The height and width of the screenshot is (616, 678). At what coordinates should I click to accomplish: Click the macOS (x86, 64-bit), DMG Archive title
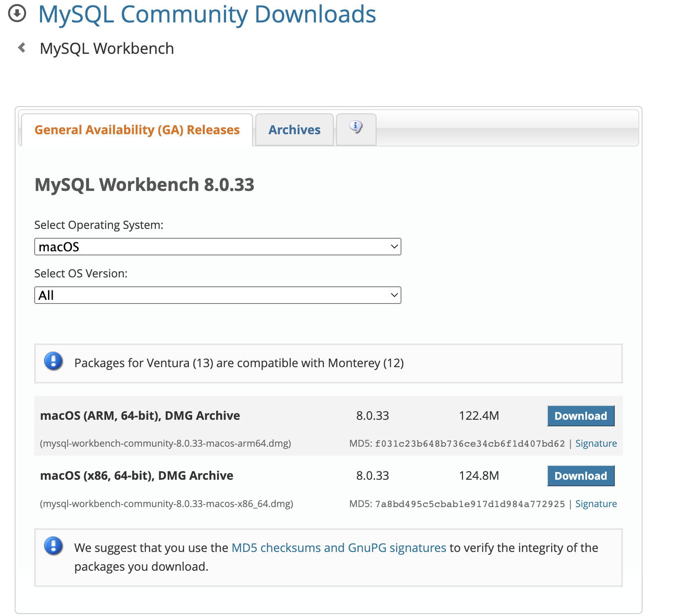(x=137, y=475)
